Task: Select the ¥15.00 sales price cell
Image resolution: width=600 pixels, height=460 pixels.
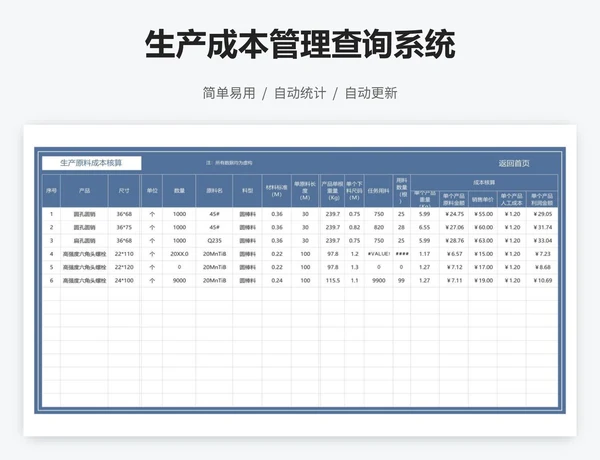Action: (483, 254)
